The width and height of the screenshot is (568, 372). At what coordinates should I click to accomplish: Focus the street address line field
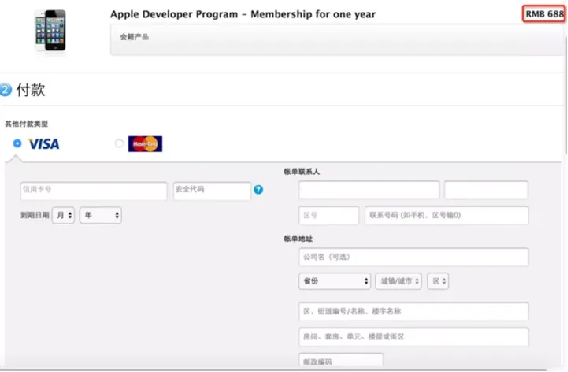tap(413, 312)
